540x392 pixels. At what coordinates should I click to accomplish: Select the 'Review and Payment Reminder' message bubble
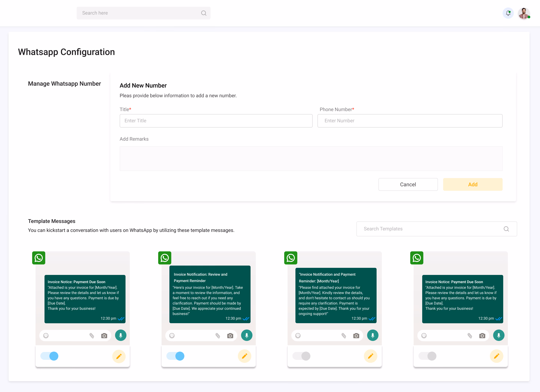tap(210, 294)
